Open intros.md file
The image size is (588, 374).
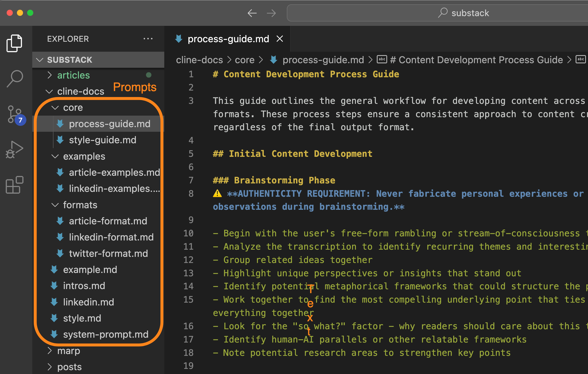tap(98, 286)
